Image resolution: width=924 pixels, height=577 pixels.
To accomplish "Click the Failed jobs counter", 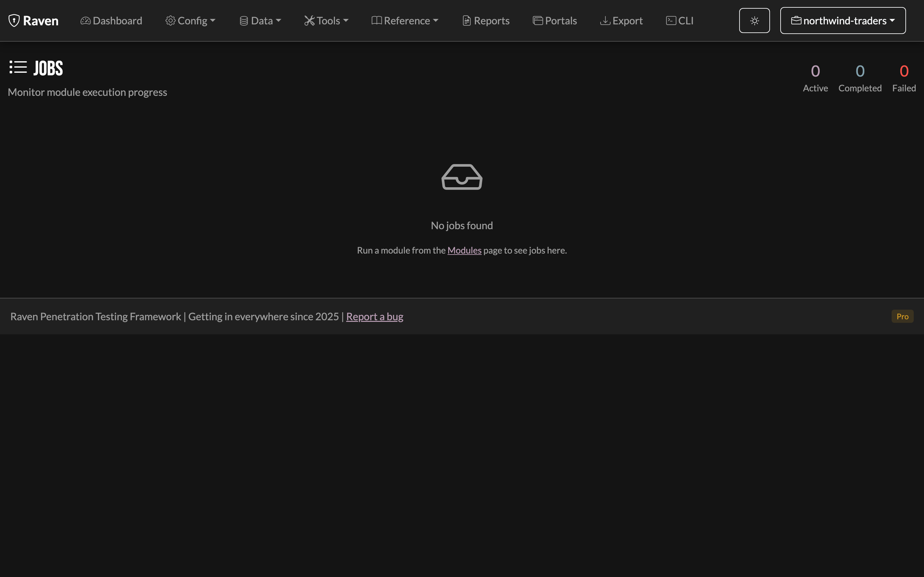I will pyautogui.click(x=904, y=78).
